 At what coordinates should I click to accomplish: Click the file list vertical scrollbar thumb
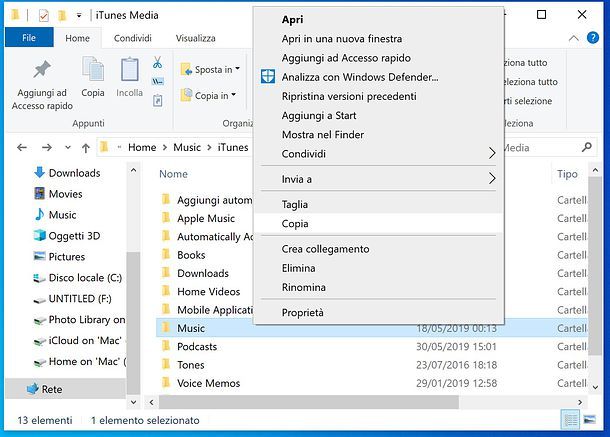click(595, 266)
